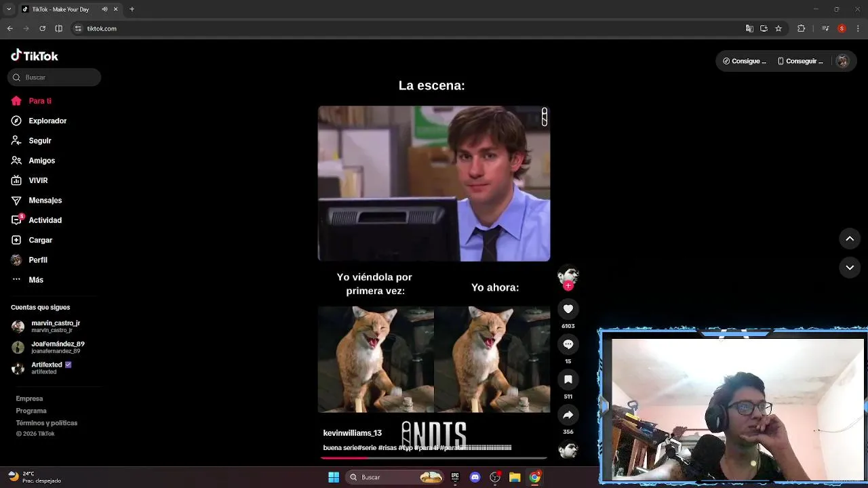The height and width of the screenshot is (488, 868).
Task: Toggle the browser split view icon
Action: point(58,28)
